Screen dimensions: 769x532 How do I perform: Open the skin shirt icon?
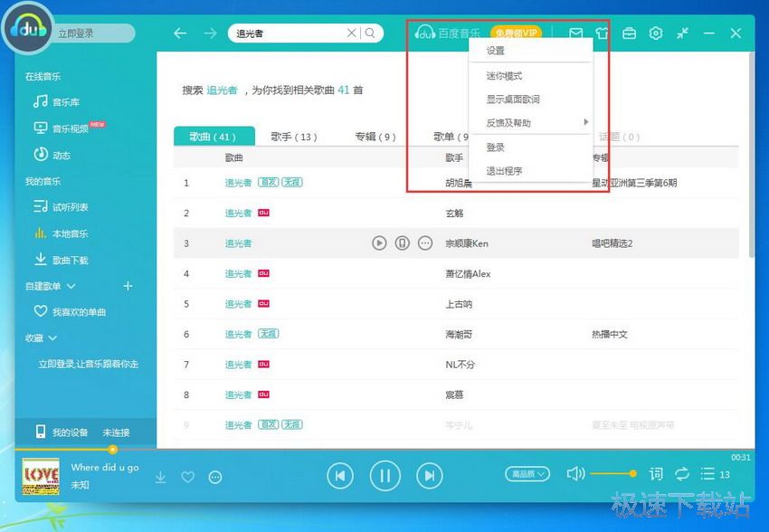click(602, 33)
